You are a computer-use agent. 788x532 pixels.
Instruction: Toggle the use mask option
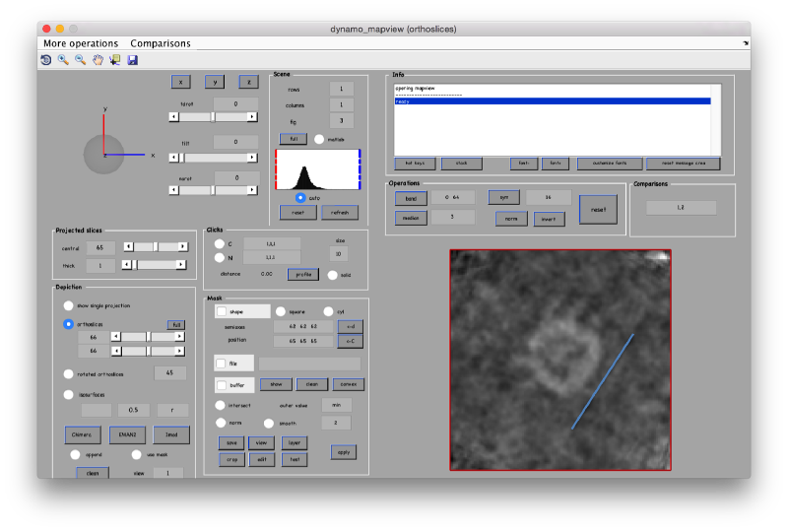tap(136, 454)
